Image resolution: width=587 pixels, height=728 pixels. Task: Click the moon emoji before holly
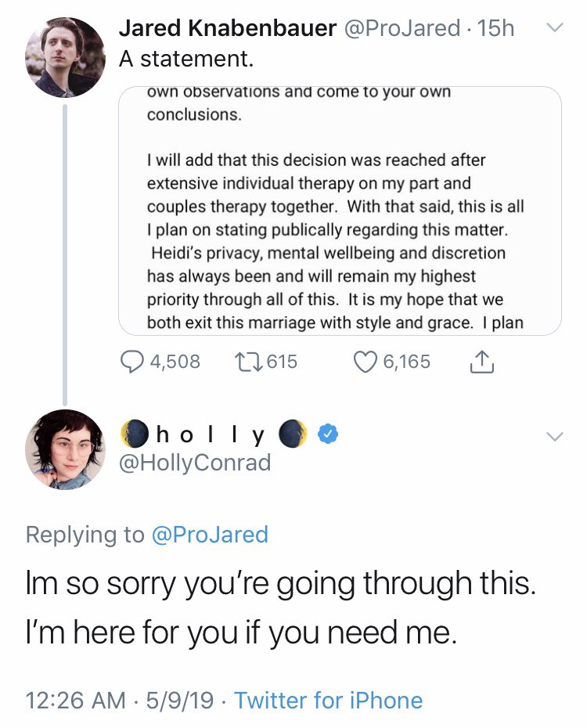(134, 434)
